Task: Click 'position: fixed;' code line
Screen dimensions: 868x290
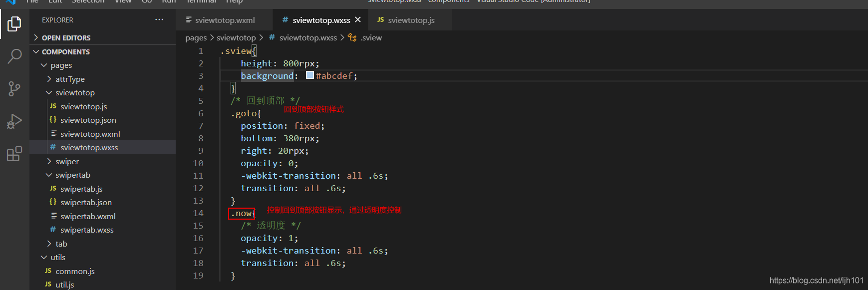Action: tap(283, 126)
